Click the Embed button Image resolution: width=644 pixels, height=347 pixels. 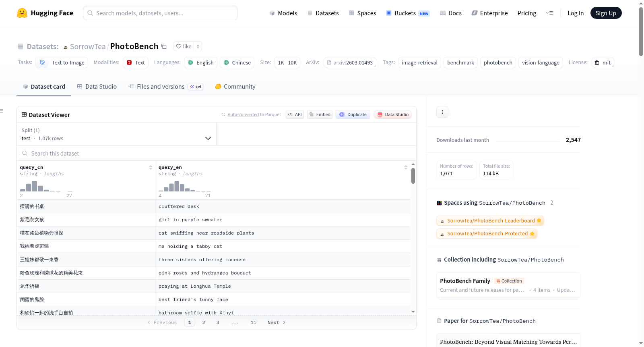coord(320,114)
